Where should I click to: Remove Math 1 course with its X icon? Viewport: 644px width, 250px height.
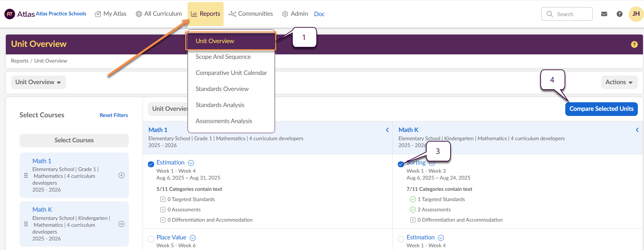click(x=121, y=175)
